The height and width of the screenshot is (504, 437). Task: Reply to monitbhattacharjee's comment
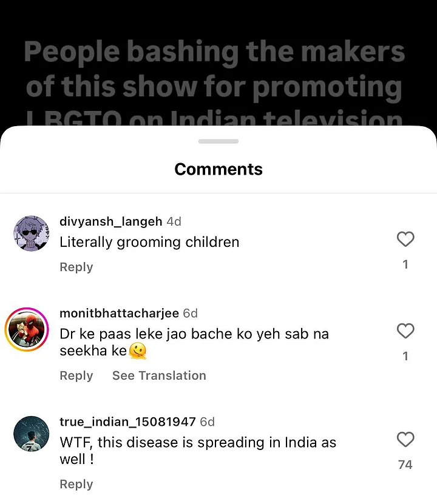[x=76, y=375]
